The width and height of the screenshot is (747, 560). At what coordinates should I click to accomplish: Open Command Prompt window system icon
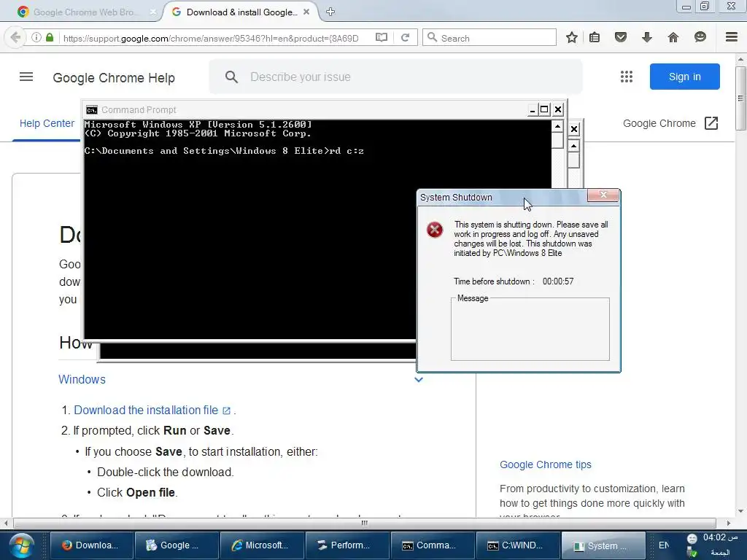92,110
